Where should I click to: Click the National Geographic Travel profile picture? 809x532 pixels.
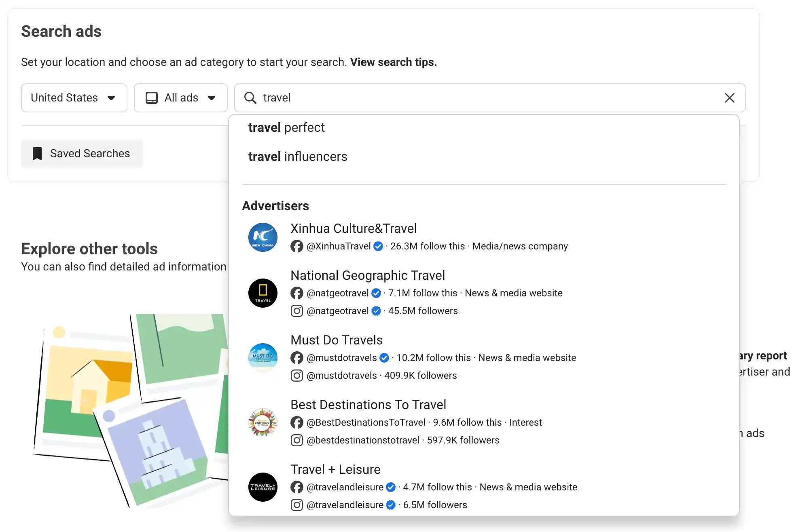(263, 293)
